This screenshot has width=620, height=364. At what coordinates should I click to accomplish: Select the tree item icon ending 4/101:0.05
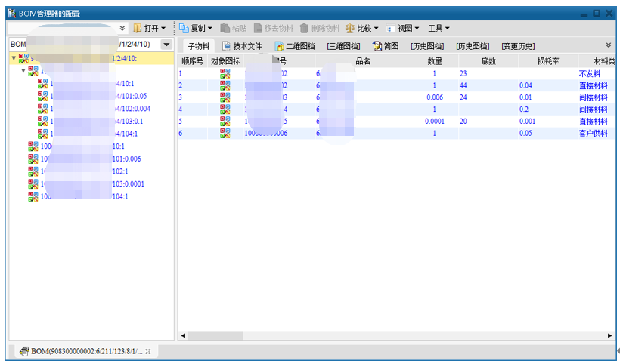click(43, 96)
